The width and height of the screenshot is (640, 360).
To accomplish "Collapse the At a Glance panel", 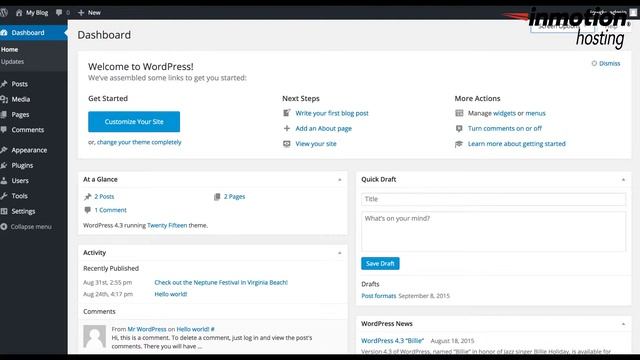I will (340, 180).
